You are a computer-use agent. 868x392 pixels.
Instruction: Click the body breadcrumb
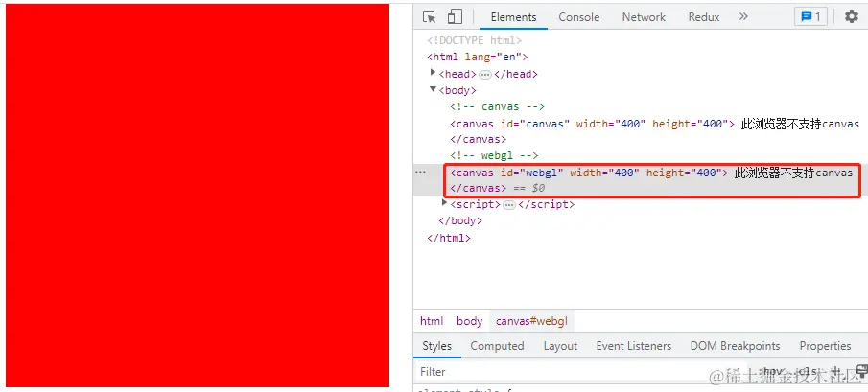(469, 321)
